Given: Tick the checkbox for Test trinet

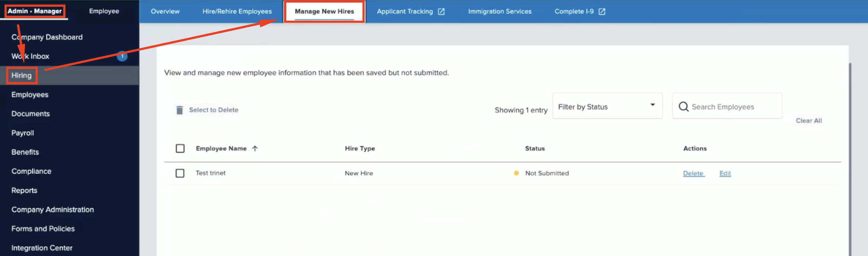Looking at the screenshot, I should pyautogui.click(x=180, y=173).
